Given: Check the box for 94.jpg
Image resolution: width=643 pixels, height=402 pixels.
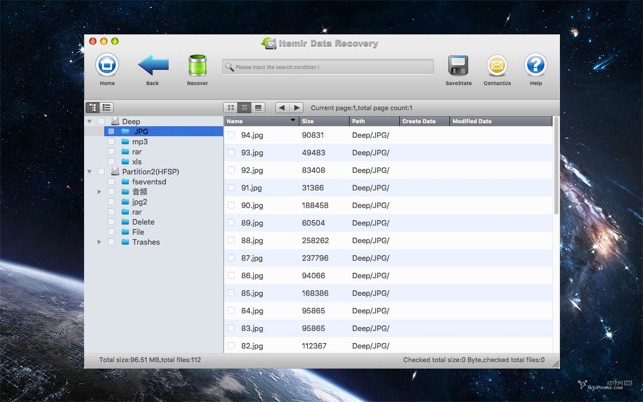Looking at the screenshot, I should pos(231,135).
